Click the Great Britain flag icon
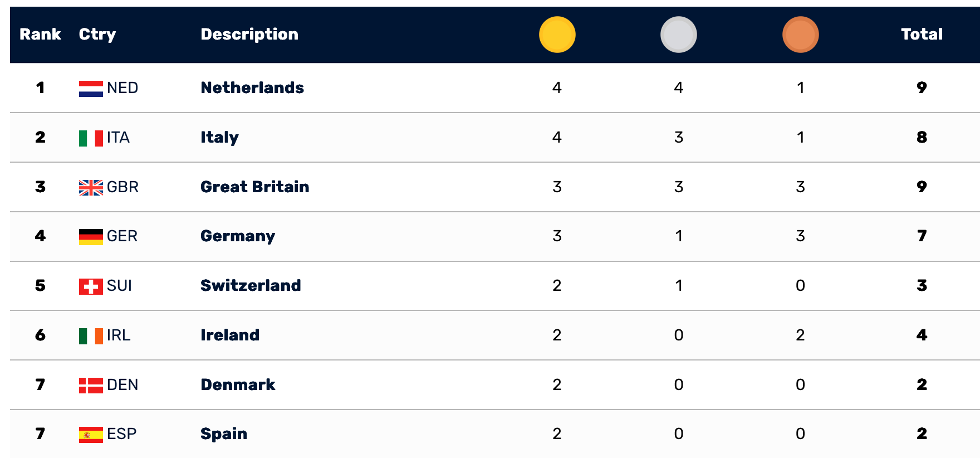 [91, 188]
